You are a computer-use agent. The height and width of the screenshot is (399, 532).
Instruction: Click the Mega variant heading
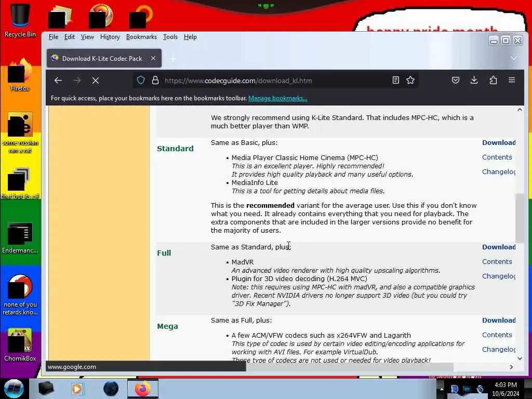click(167, 326)
